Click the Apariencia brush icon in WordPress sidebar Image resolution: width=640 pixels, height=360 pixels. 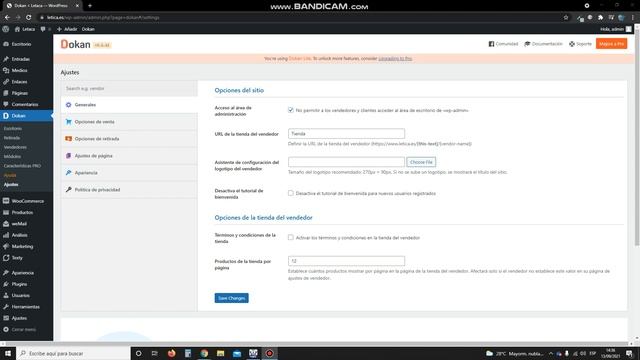click(x=6, y=273)
